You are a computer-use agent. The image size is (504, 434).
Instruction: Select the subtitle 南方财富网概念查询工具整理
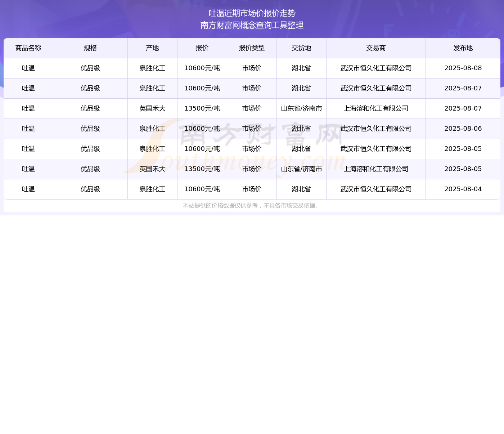pos(252,25)
